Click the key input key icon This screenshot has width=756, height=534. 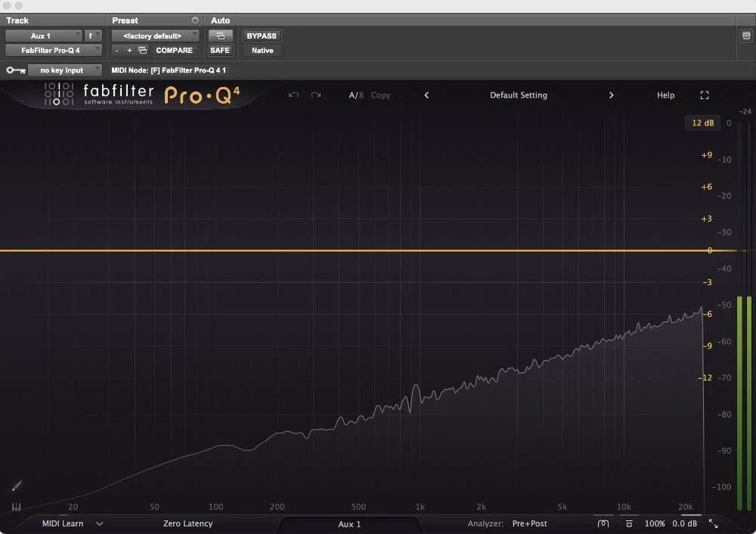(16, 70)
